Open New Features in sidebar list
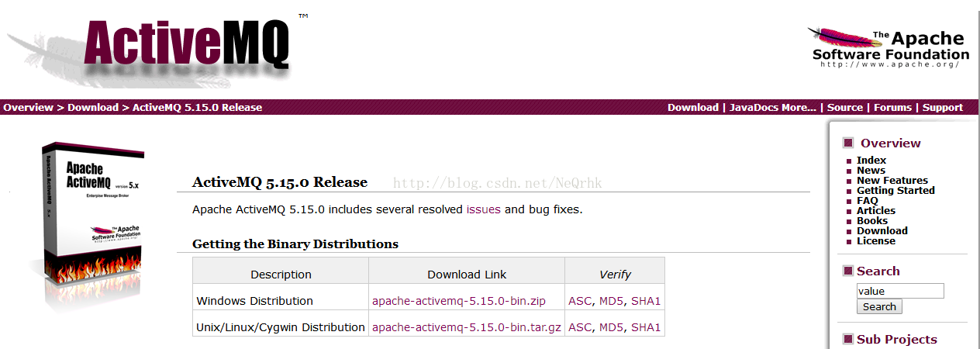 (892, 180)
